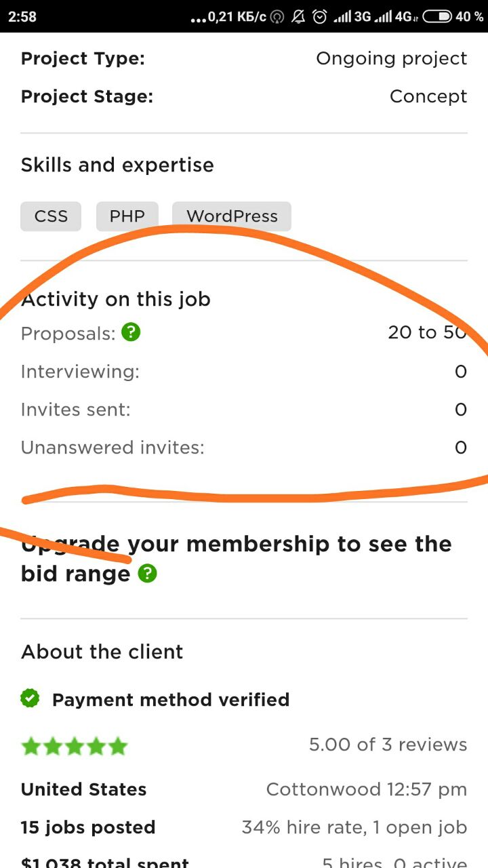Viewport: 488px width, 868px height.
Task: Tap the Payment method verified label
Action: point(171,699)
